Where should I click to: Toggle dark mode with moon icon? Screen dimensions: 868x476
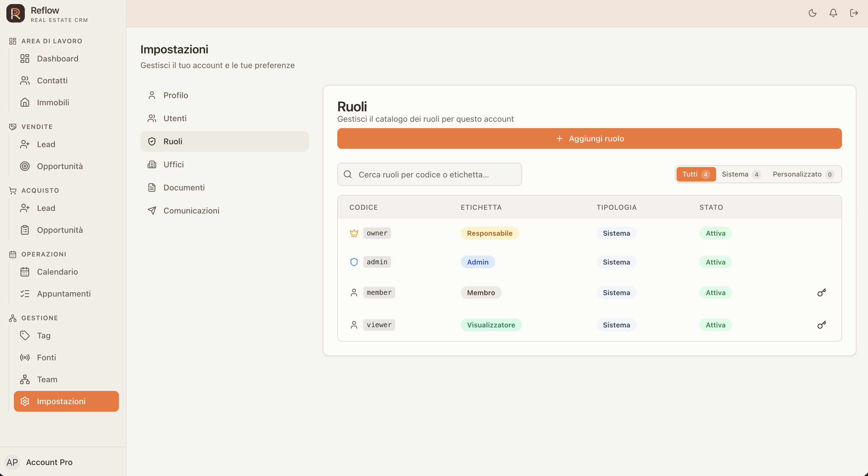click(x=812, y=13)
